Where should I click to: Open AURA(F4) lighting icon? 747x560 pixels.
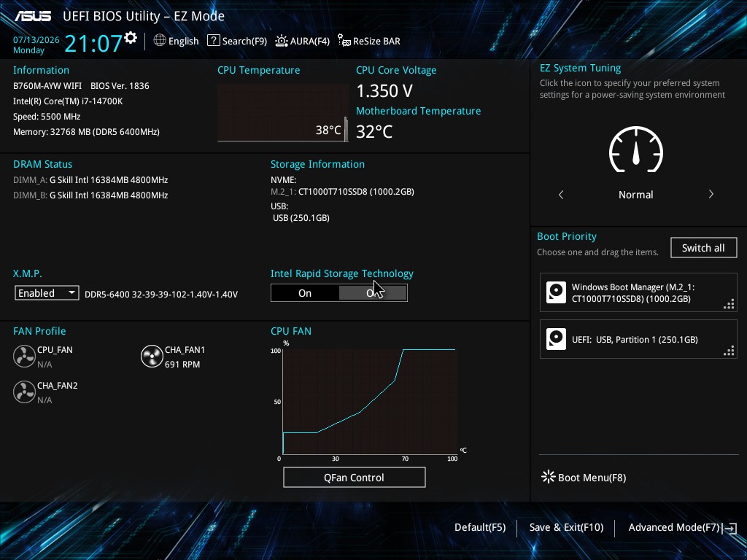click(282, 41)
